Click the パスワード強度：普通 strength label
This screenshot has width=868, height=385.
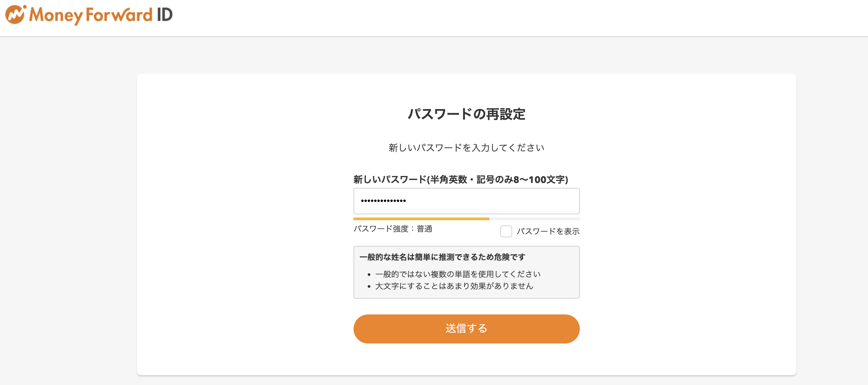pos(392,229)
